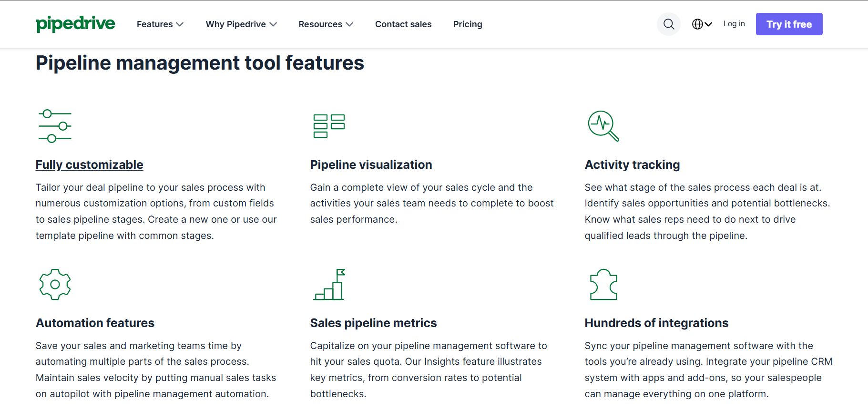Click the globe language icon

[x=697, y=24]
